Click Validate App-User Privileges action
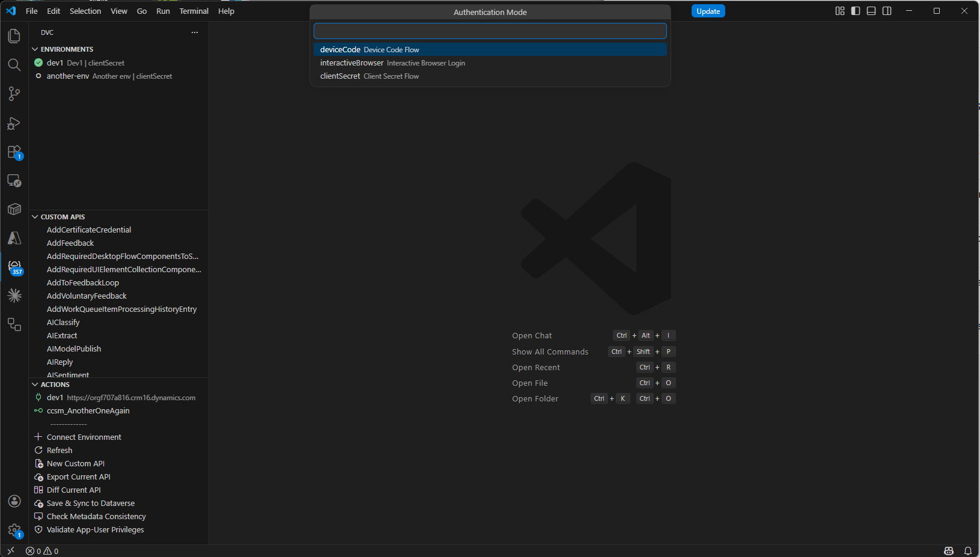This screenshot has width=980, height=557. point(119,530)
